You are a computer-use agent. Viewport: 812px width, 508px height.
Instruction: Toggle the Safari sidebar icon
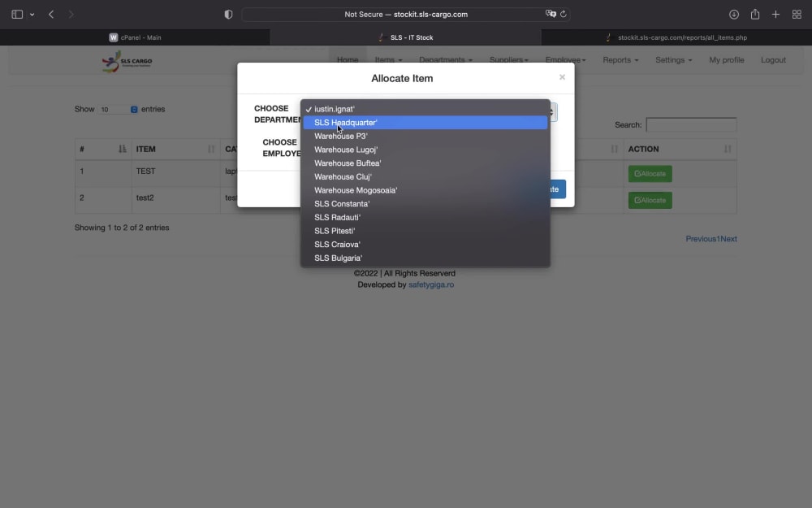tap(17, 15)
